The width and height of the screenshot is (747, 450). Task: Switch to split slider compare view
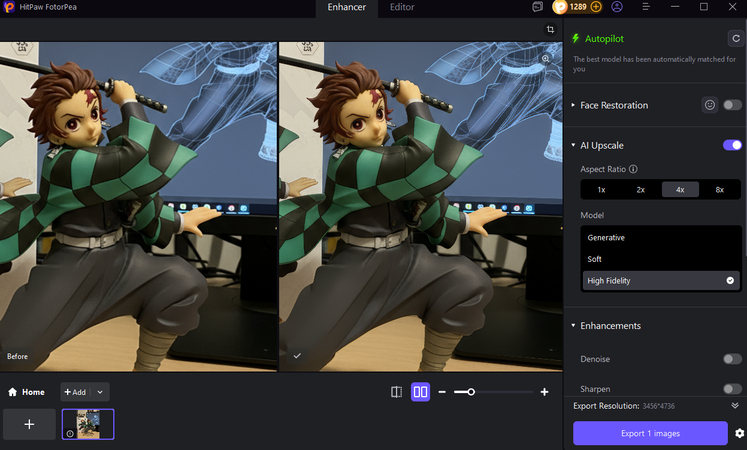tap(396, 392)
